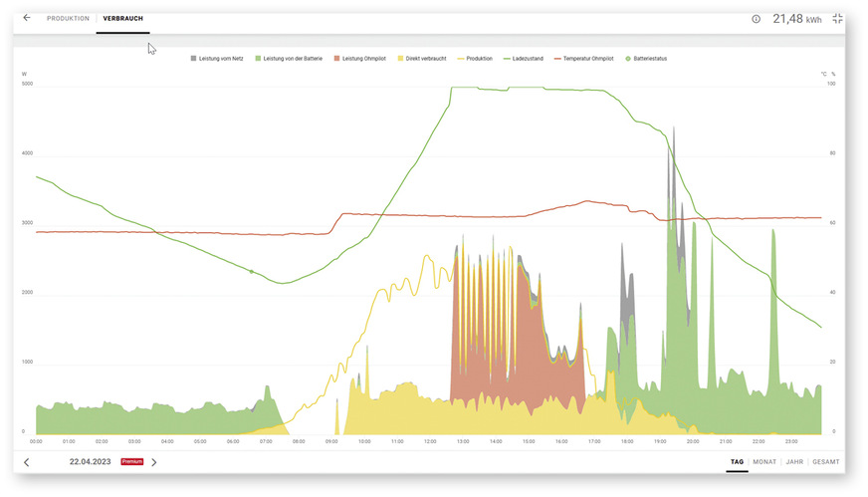Viewport: 868px width, 497px height.
Task: Hide the Produktion line via legend
Action: [x=474, y=59]
